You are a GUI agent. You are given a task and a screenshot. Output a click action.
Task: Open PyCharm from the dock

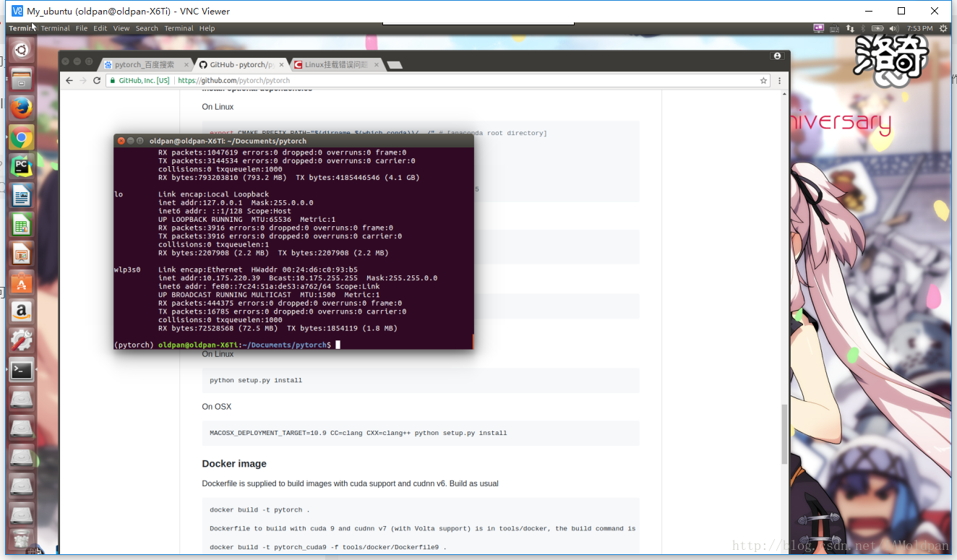tap(21, 166)
